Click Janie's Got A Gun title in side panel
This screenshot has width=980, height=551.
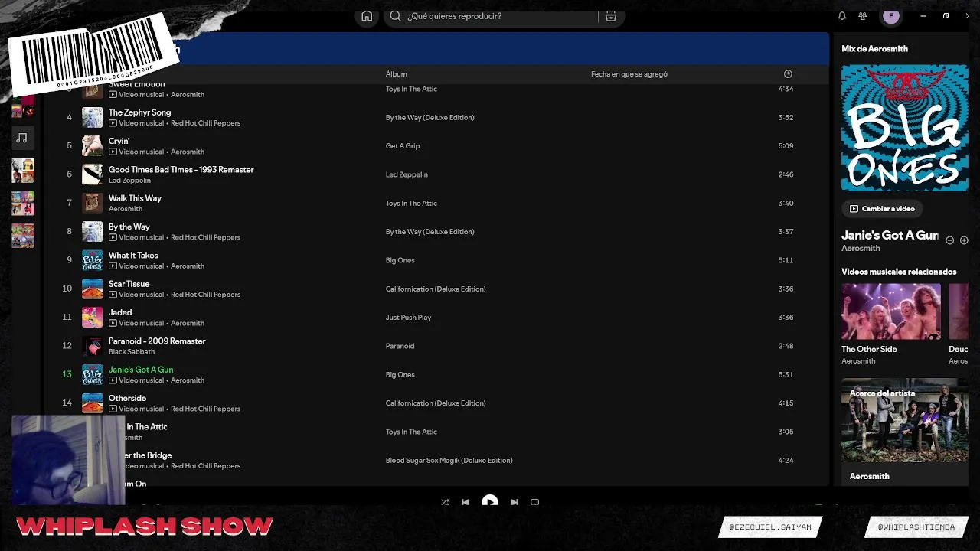(890, 236)
